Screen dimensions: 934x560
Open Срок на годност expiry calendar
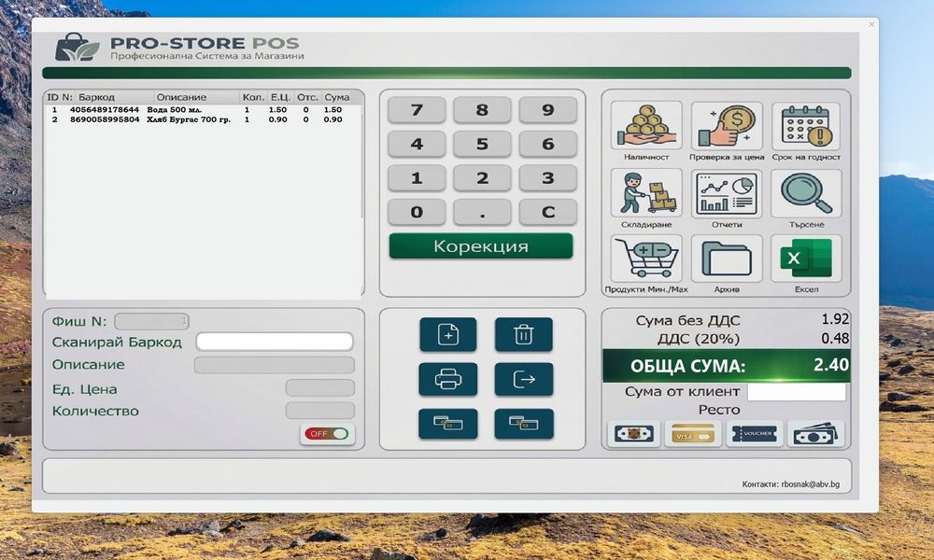(x=806, y=126)
